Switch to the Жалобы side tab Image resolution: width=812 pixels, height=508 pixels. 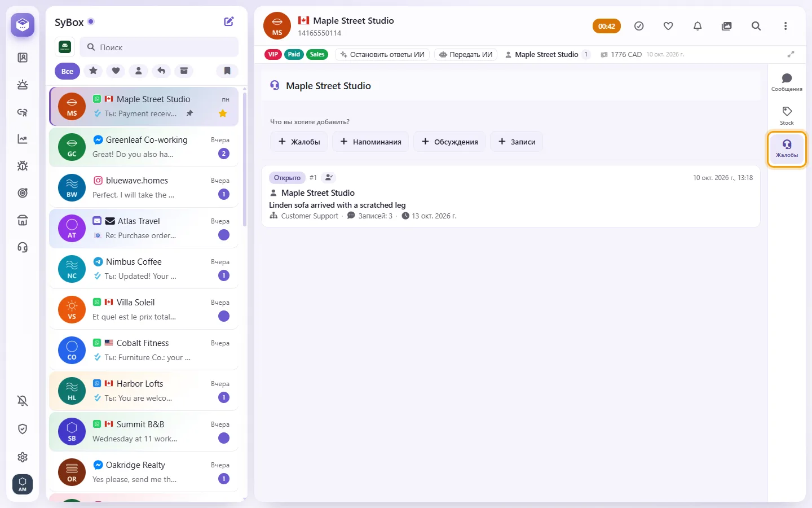pos(787,148)
